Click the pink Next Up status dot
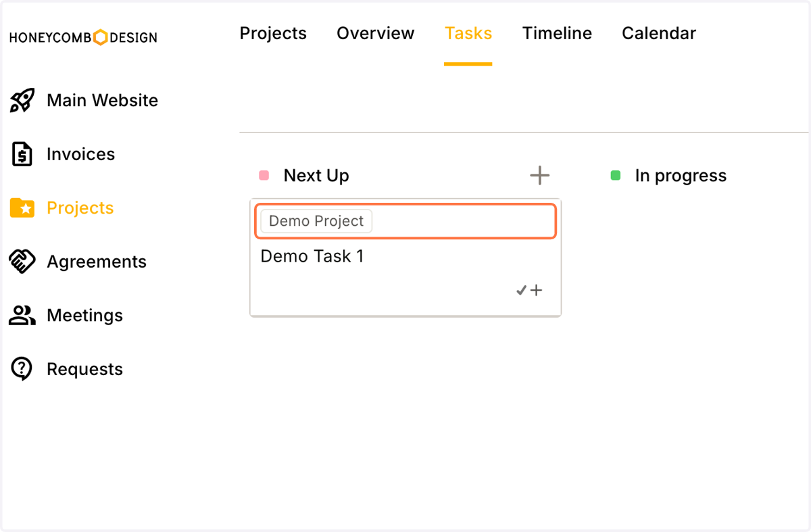The width and height of the screenshot is (811, 532). coord(264,176)
